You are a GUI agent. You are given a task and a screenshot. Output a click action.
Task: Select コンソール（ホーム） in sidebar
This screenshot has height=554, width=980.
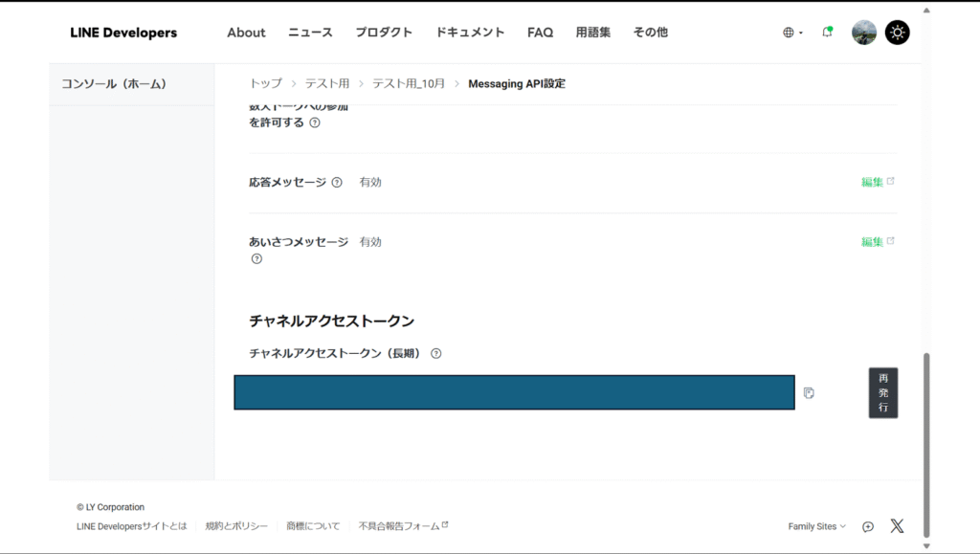(114, 84)
